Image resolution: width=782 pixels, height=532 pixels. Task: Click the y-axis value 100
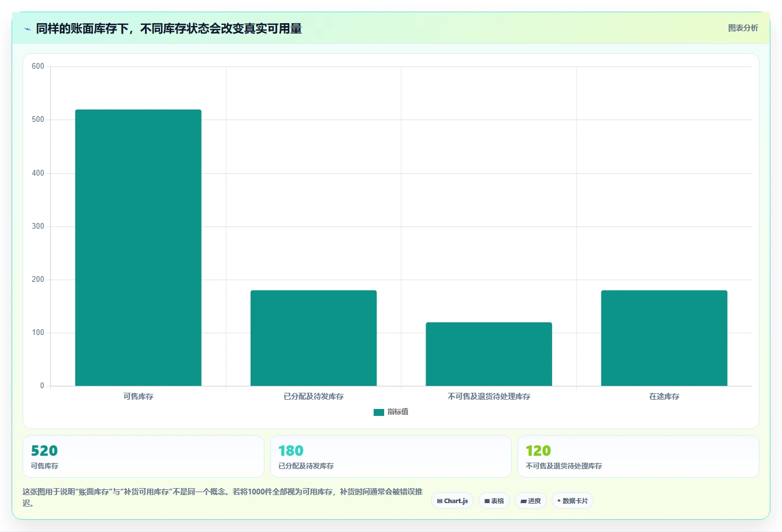[38, 333]
